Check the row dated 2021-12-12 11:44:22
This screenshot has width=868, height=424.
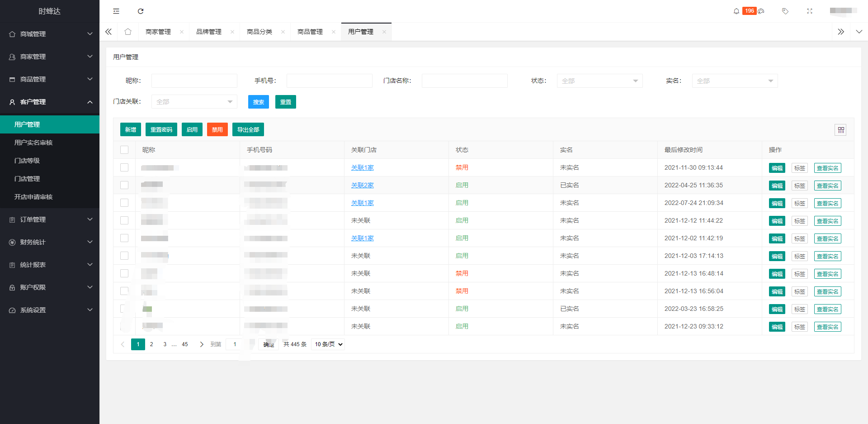tap(124, 220)
